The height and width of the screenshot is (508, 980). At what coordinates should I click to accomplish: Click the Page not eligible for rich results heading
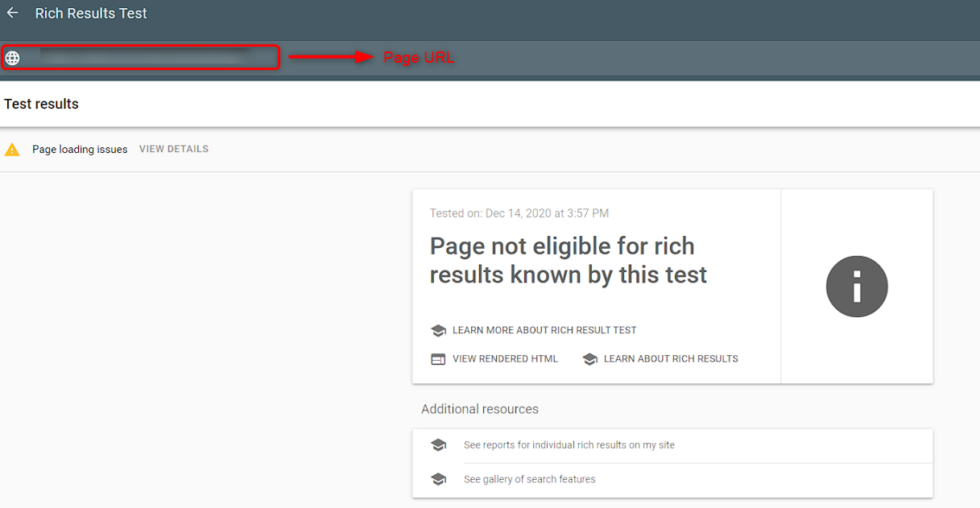569,260
